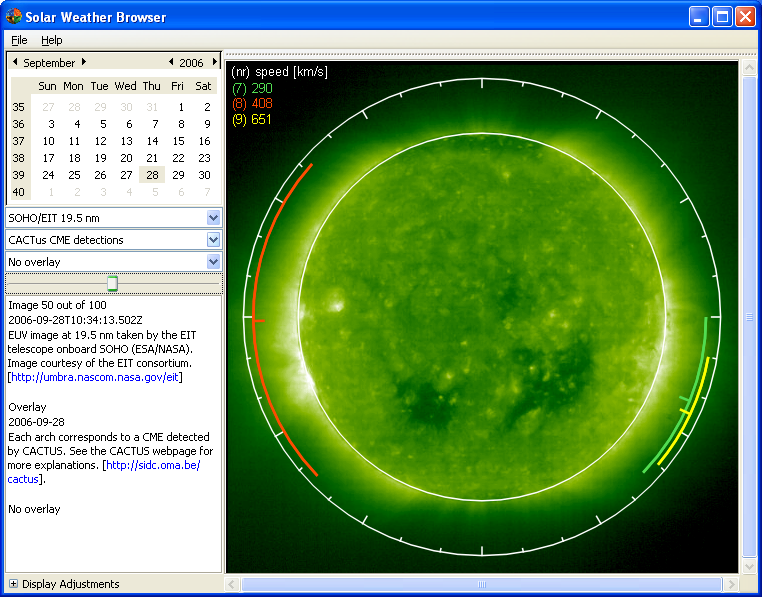
Task: Open the CACTus CME detections dropdown
Action: coord(213,240)
